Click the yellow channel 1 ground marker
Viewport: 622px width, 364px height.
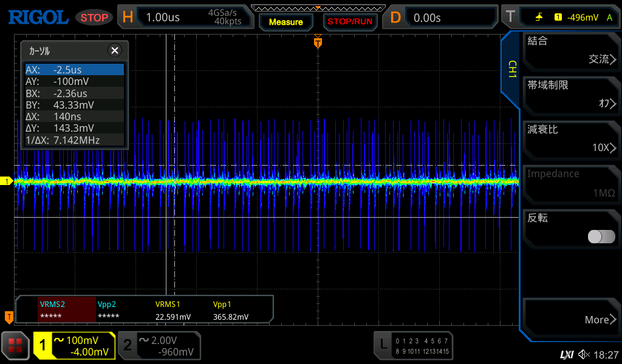click(x=7, y=181)
